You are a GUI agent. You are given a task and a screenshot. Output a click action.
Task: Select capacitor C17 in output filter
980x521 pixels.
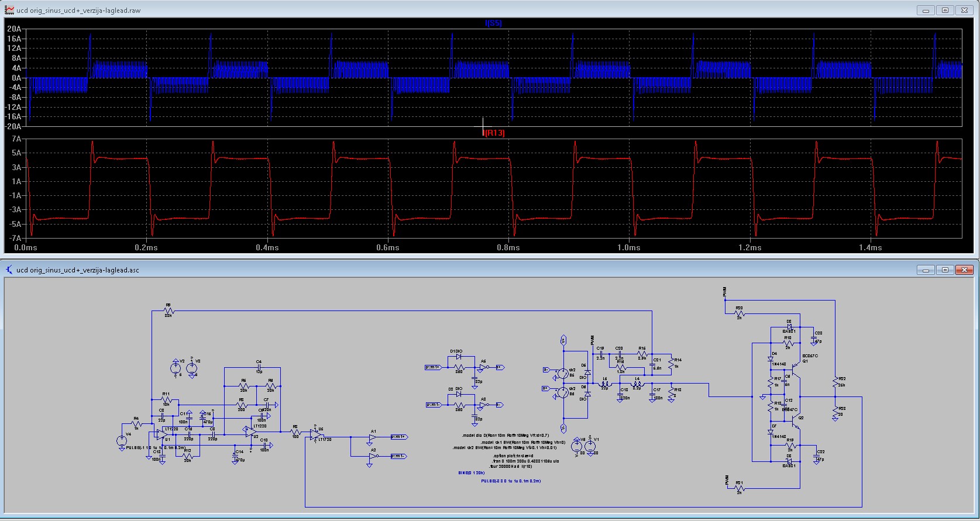[x=652, y=394]
